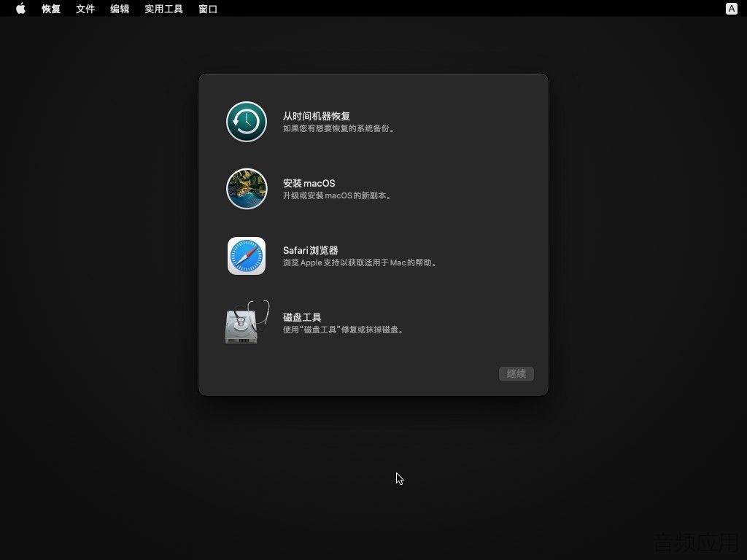
Task: Open the 恢复 menu
Action: point(51,9)
